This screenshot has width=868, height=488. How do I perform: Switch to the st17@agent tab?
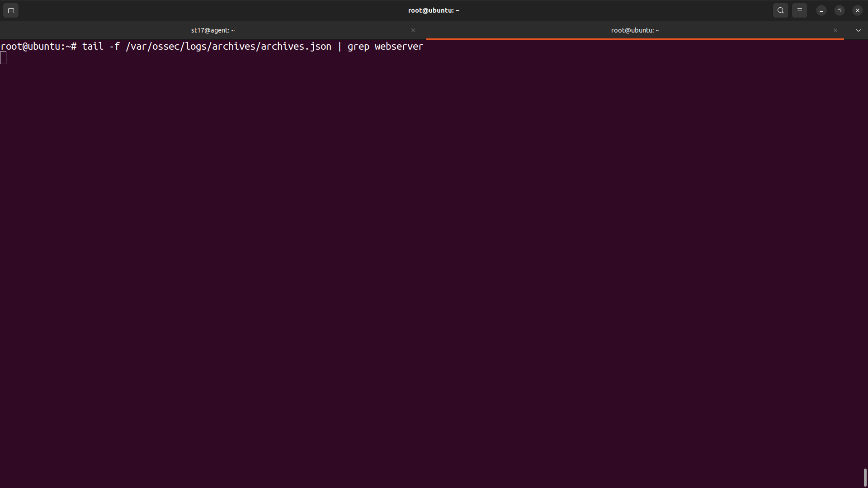click(213, 30)
